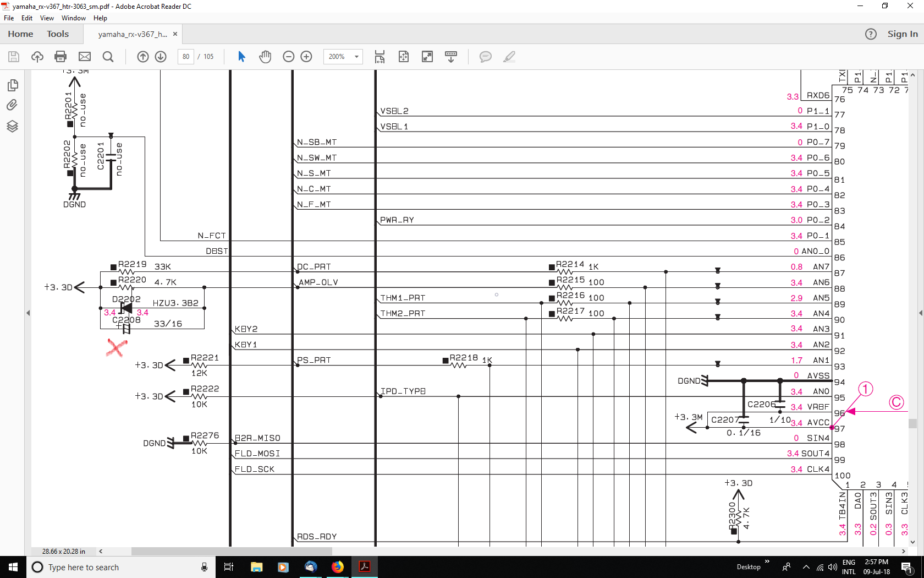The image size is (924, 578).
Task: Open the Help menu
Action: pos(100,18)
